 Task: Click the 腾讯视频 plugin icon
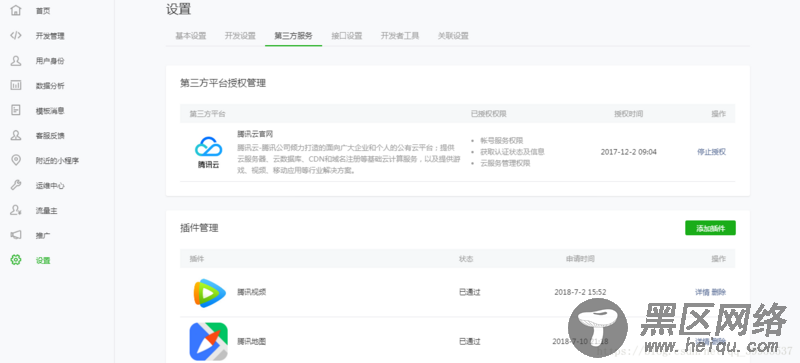209,293
